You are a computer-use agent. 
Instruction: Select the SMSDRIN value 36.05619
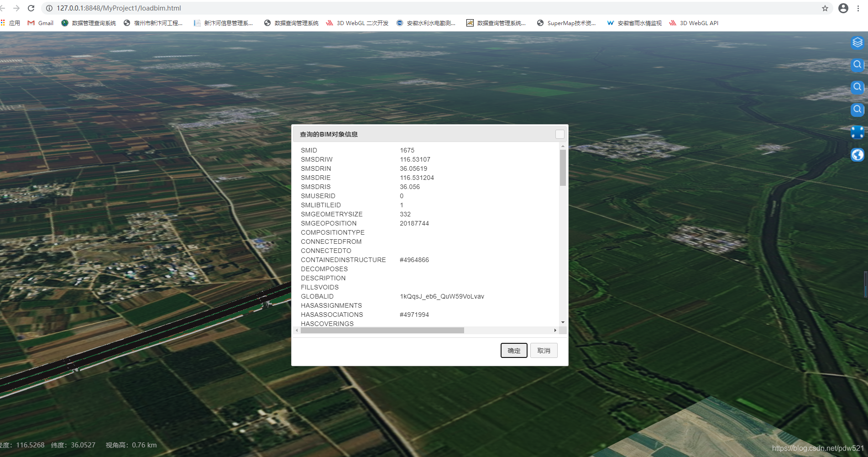[413, 168]
